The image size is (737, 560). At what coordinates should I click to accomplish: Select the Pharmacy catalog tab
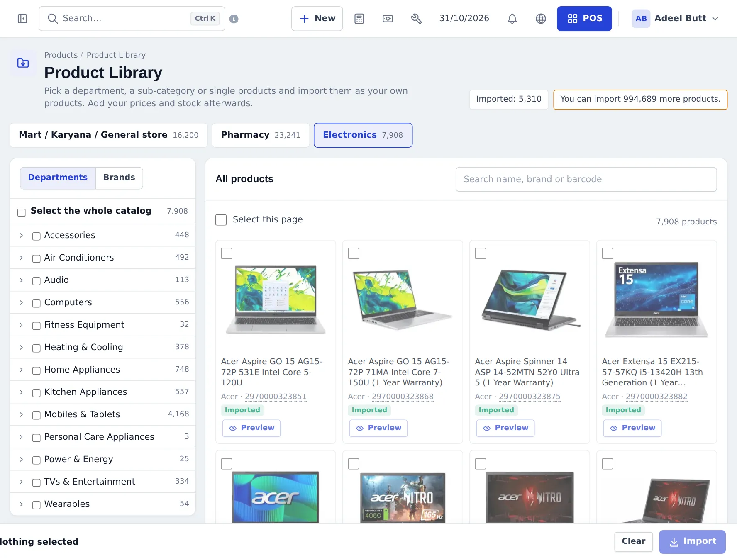coord(261,135)
